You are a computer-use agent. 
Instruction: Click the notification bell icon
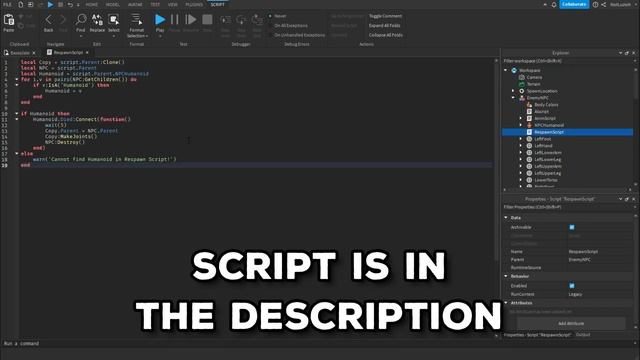point(554,4)
